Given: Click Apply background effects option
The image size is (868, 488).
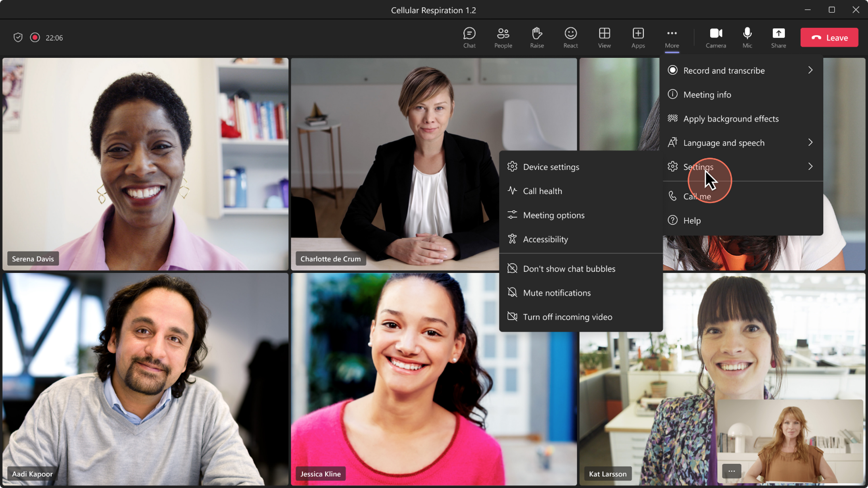Looking at the screenshot, I should pyautogui.click(x=731, y=119).
